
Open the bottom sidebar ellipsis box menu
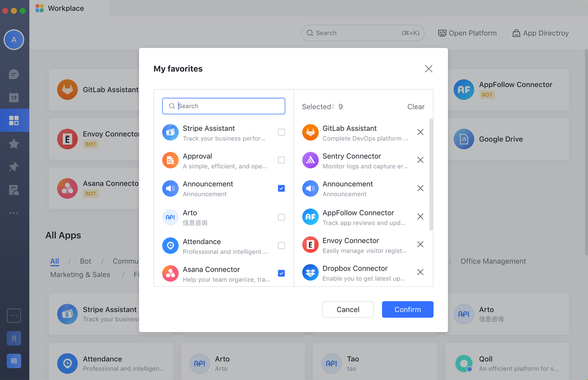14,315
